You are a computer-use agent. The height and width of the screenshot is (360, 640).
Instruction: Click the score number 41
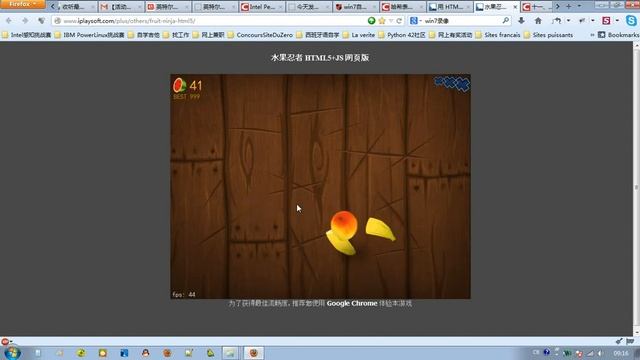pyautogui.click(x=196, y=85)
